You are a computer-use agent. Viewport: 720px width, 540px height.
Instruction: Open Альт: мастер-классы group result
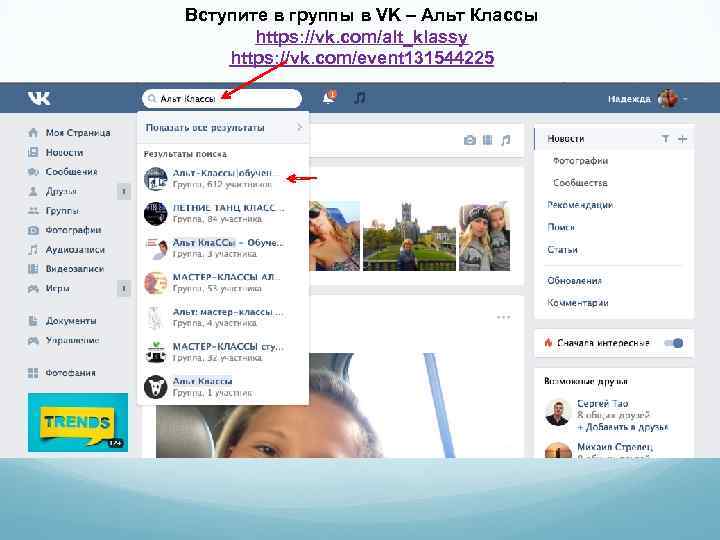pos(223,317)
